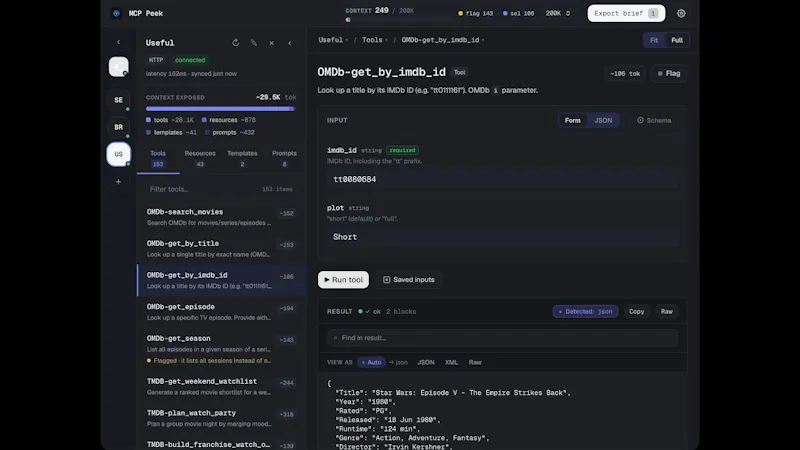Switch input to Form mode
Image resolution: width=800 pixels, height=450 pixels.
click(x=572, y=120)
